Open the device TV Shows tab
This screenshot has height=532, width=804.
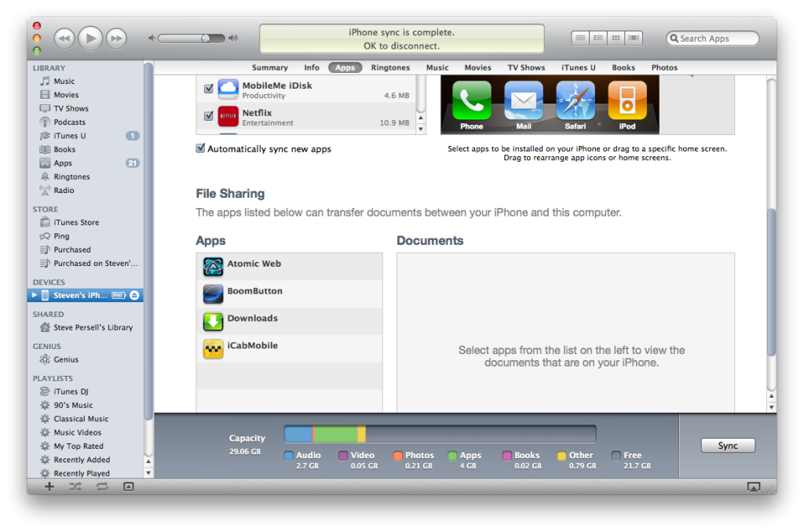526,67
